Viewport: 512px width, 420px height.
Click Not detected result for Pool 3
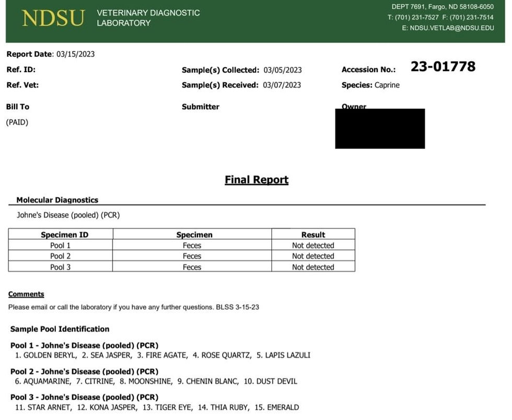[x=313, y=267]
